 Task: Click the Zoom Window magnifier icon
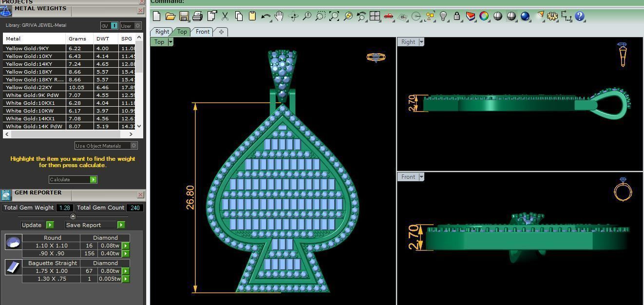[321, 16]
